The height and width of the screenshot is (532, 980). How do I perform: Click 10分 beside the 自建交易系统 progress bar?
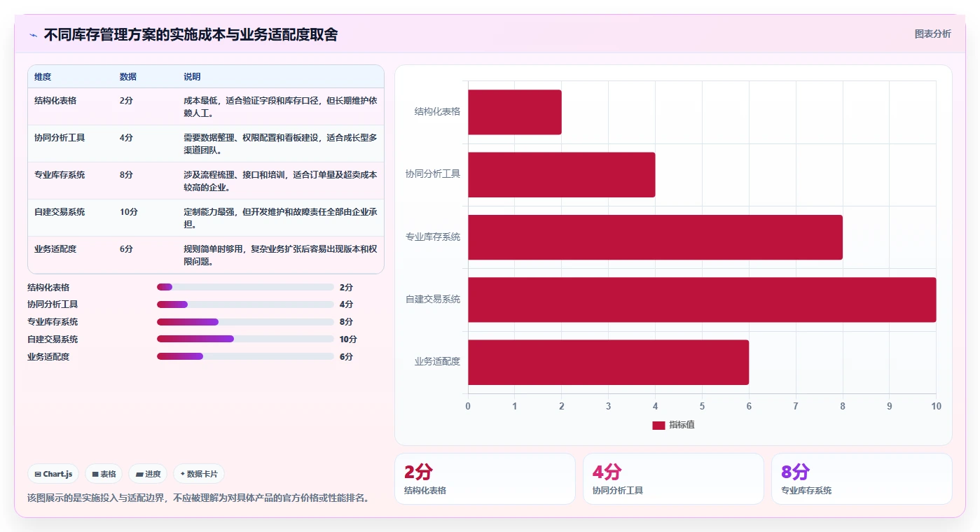point(348,339)
